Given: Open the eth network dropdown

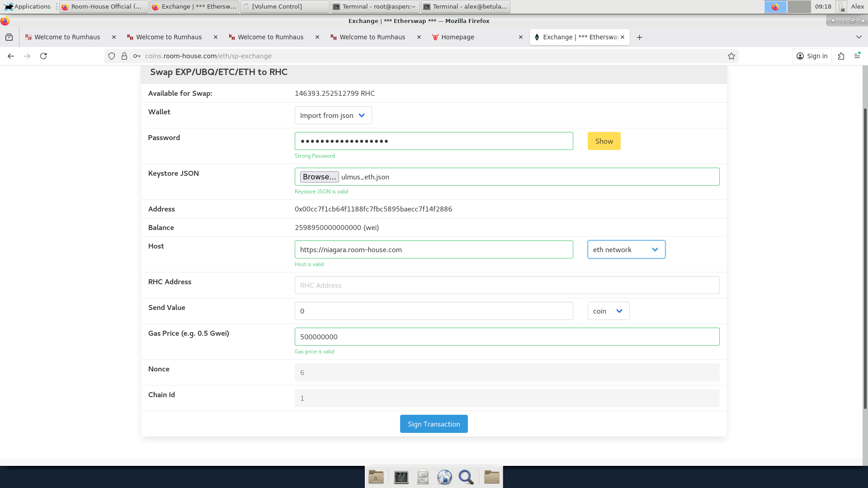Looking at the screenshot, I should 626,249.
